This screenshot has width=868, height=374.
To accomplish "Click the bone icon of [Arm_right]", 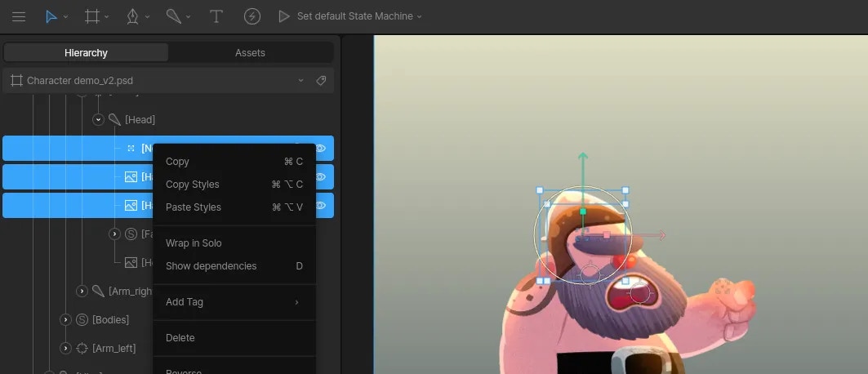I will [x=98, y=291].
